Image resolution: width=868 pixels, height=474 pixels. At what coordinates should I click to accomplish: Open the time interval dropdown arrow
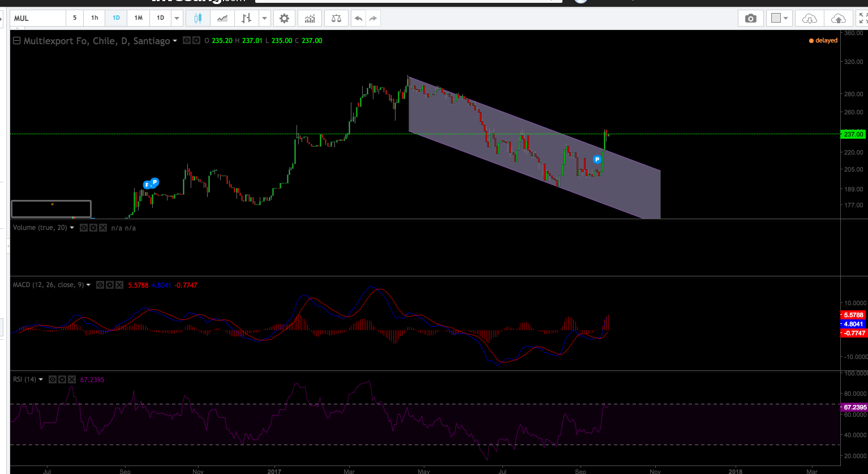pyautogui.click(x=177, y=18)
